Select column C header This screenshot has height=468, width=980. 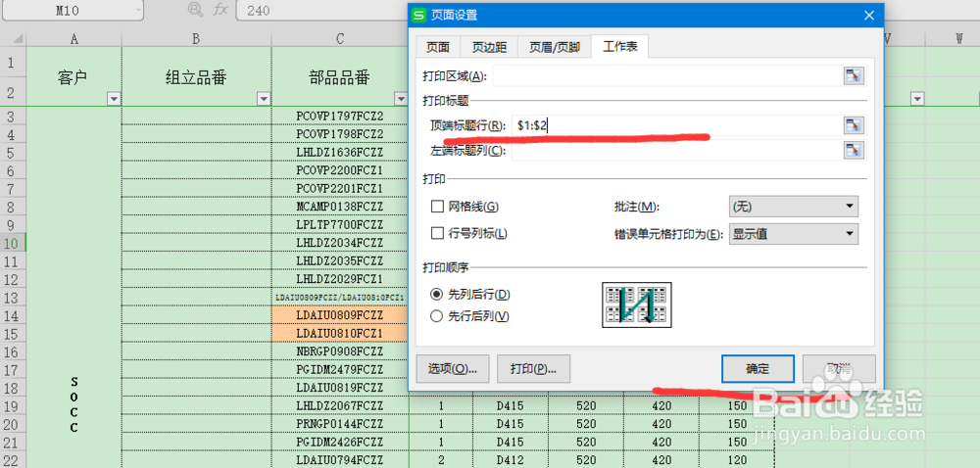tap(340, 39)
